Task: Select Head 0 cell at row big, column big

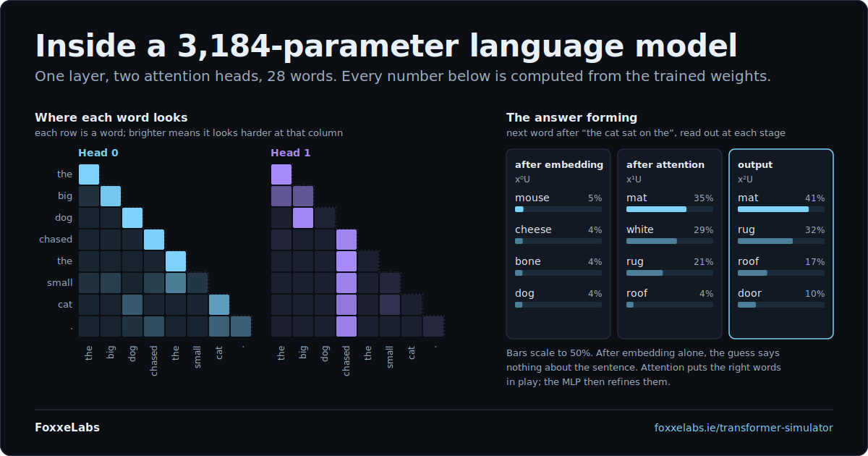Action: [x=111, y=196]
